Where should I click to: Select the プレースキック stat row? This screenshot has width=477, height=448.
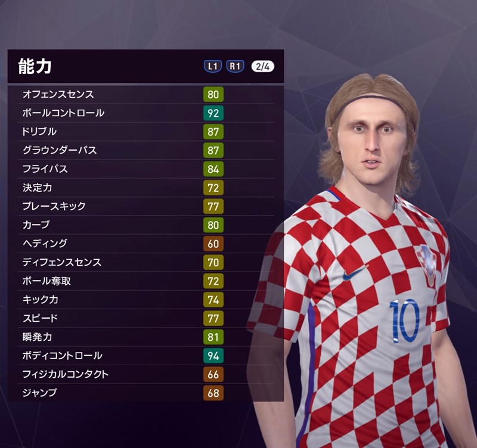click(x=145, y=206)
